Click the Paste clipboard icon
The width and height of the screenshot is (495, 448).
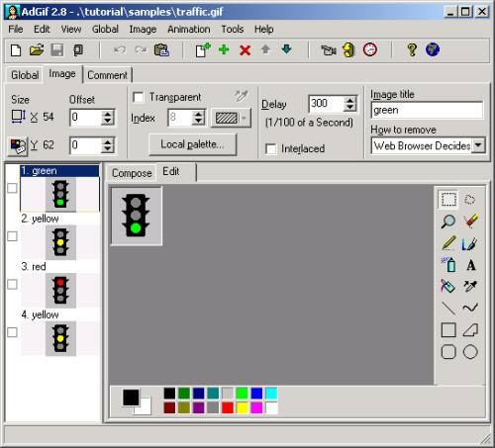pyautogui.click(x=161, y=50)
